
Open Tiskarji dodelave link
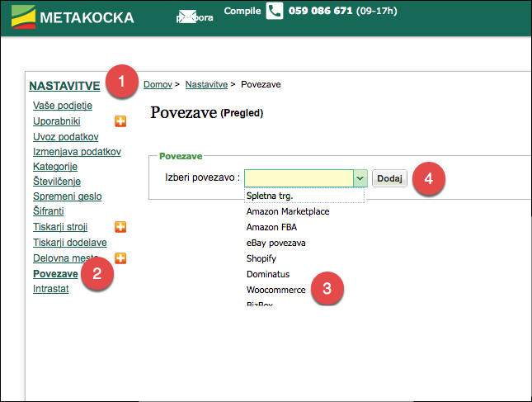point(70,243)
